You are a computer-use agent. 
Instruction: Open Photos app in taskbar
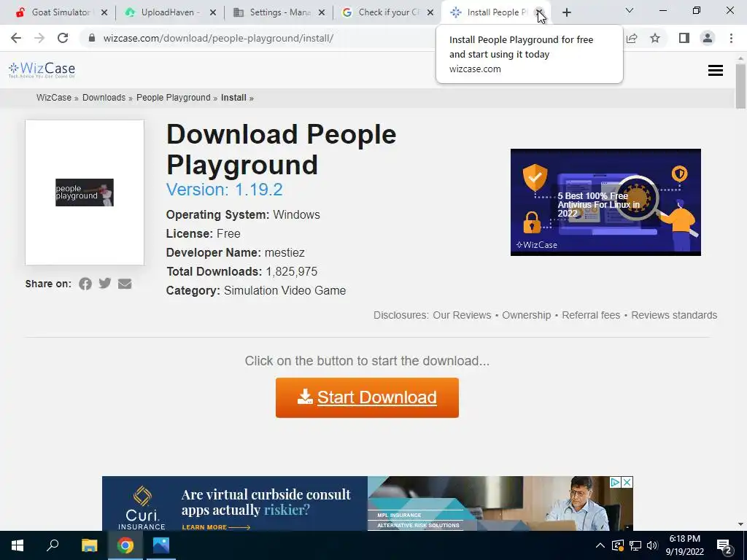[x=161, y=545]
